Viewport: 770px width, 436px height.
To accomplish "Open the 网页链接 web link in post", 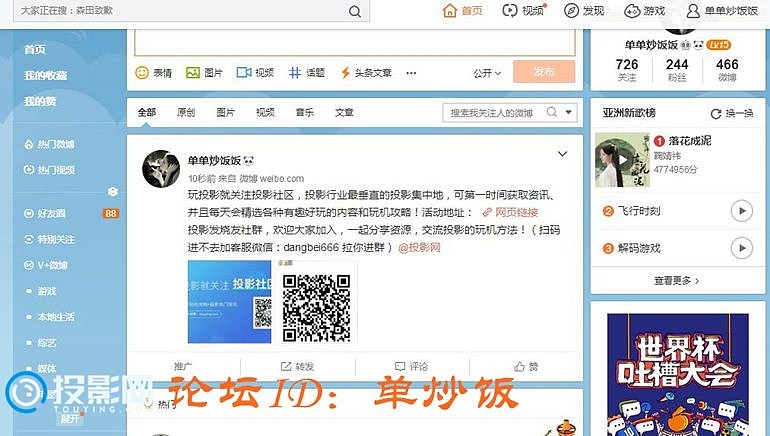I will 510,213.
